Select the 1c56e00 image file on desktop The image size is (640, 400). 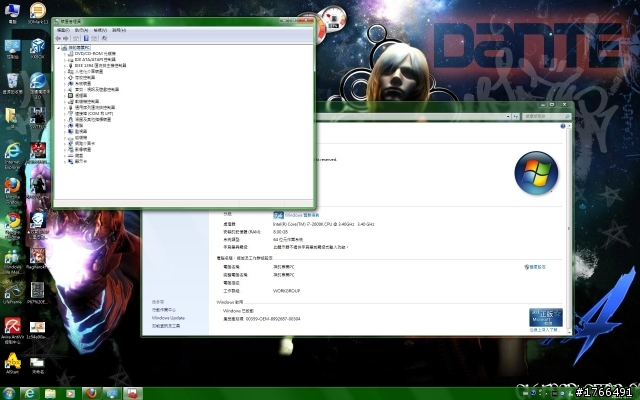pyautogui.click(x=37, y=330)
